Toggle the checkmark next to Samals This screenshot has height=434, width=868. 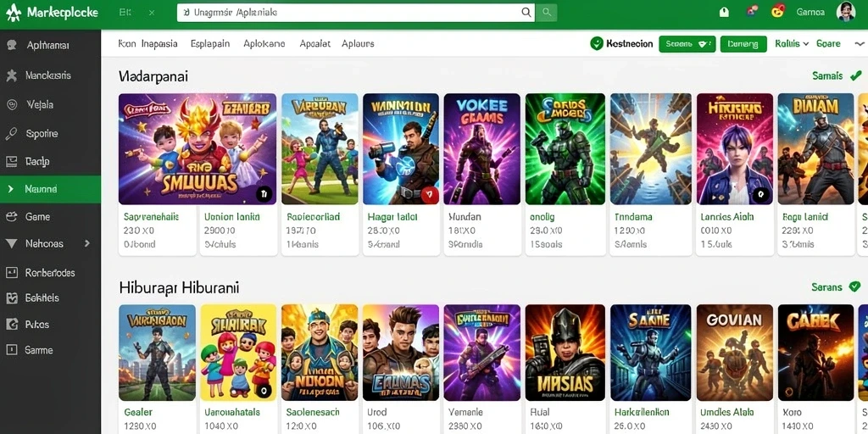(855, 75)
